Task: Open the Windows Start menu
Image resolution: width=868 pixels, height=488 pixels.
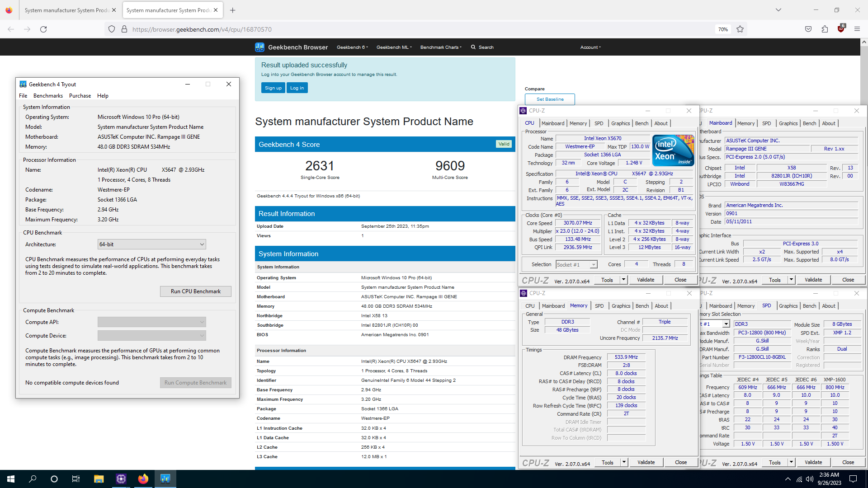Action: 11,479
